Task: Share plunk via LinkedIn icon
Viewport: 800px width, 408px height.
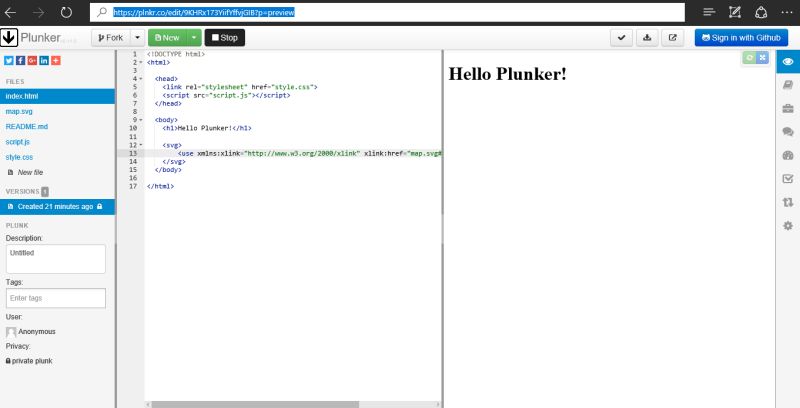Action: pyautogui.click(x=44, y=60)
